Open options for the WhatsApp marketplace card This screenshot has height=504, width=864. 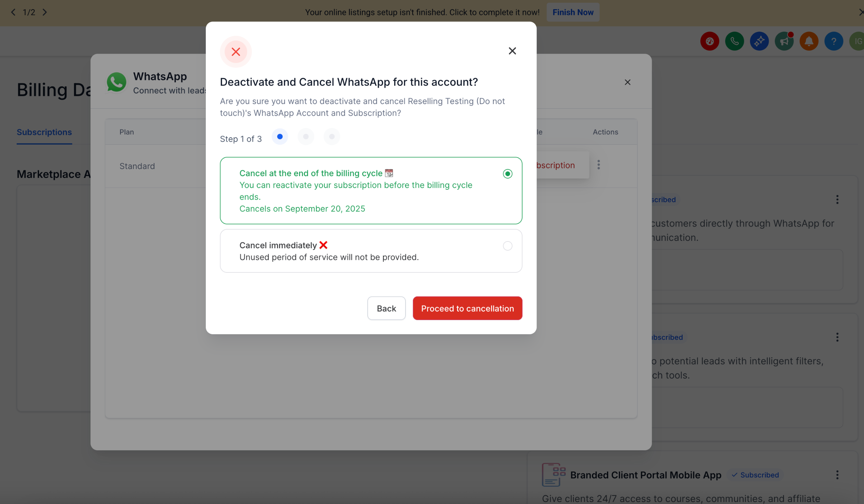(837, 200)
